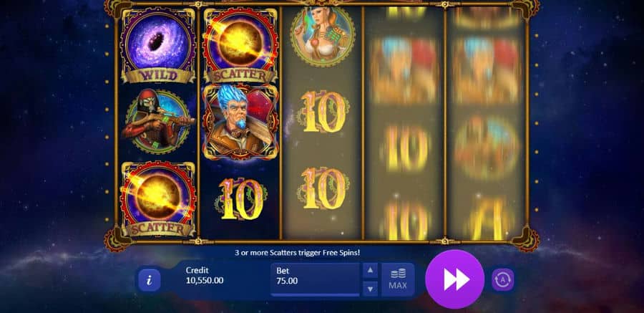The width and height of the screenshot is (644, 313).
Task: Click the middle 10 on reel three
Action: (323, 112)
